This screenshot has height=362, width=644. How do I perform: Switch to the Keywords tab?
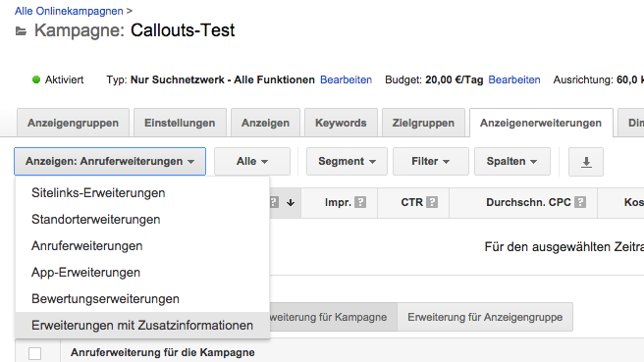(x=341, y=123)
